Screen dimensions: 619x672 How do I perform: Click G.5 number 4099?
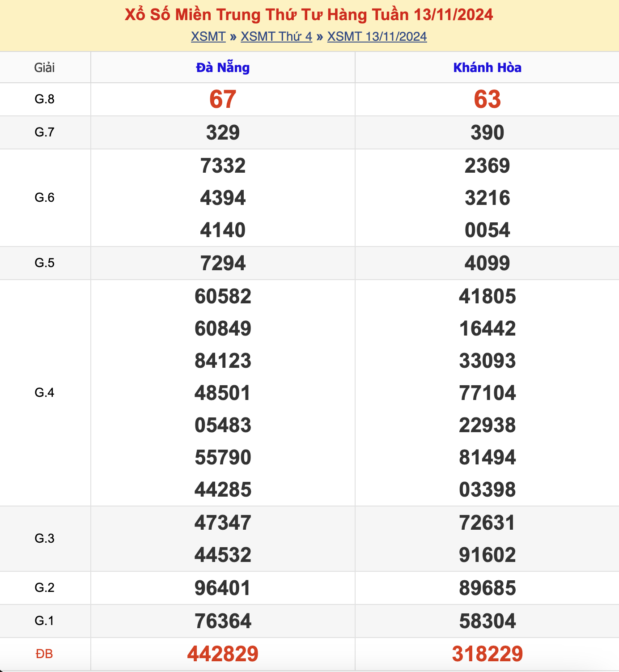tap(488, 263)
